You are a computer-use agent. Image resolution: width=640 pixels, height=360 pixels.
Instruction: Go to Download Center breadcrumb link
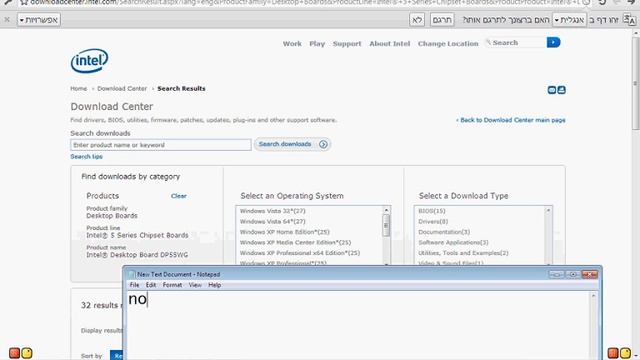coord(122,89)
